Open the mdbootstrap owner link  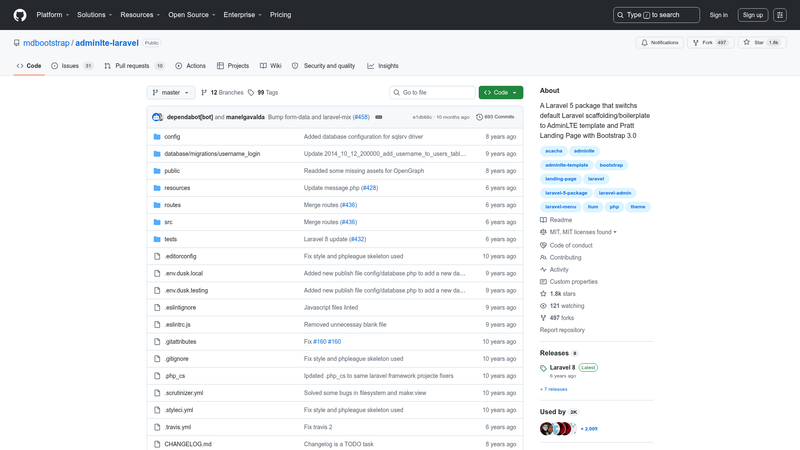(46, 43)
